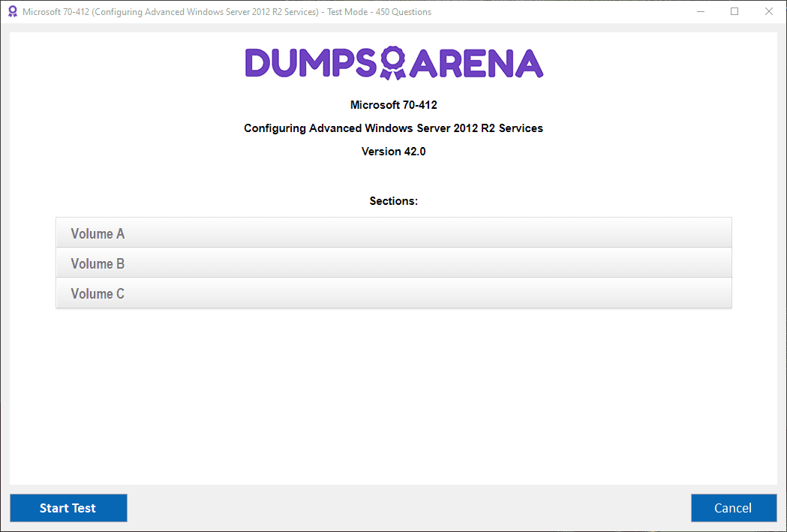The image size is (787, 532).
Task: Minimize the test window
Action: point(701,11)
